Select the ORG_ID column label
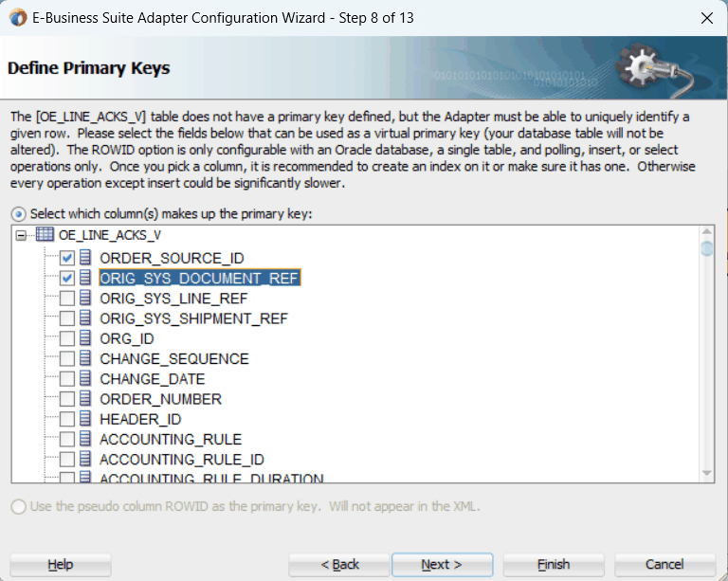This screenshot has width=728, height=581. pos(127,338)
